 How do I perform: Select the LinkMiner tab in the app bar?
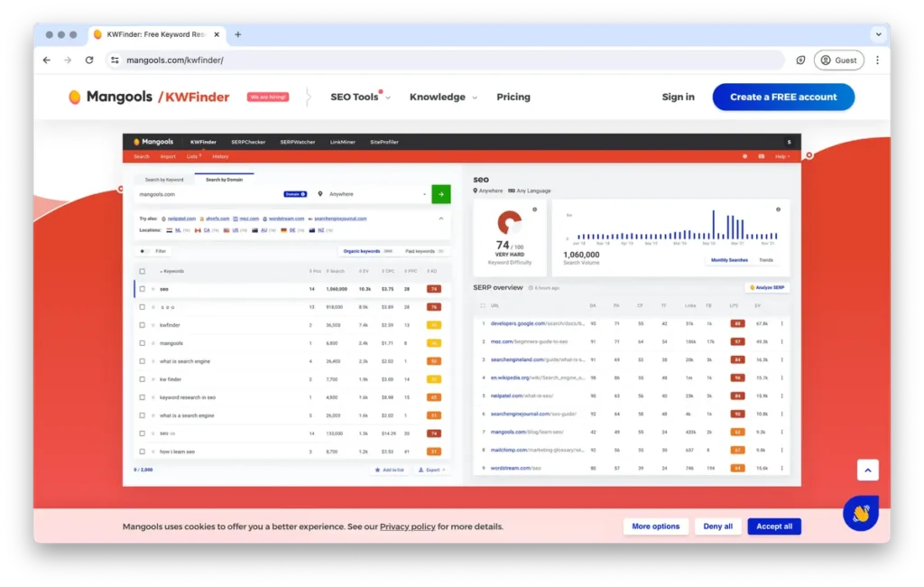[342, 142]
